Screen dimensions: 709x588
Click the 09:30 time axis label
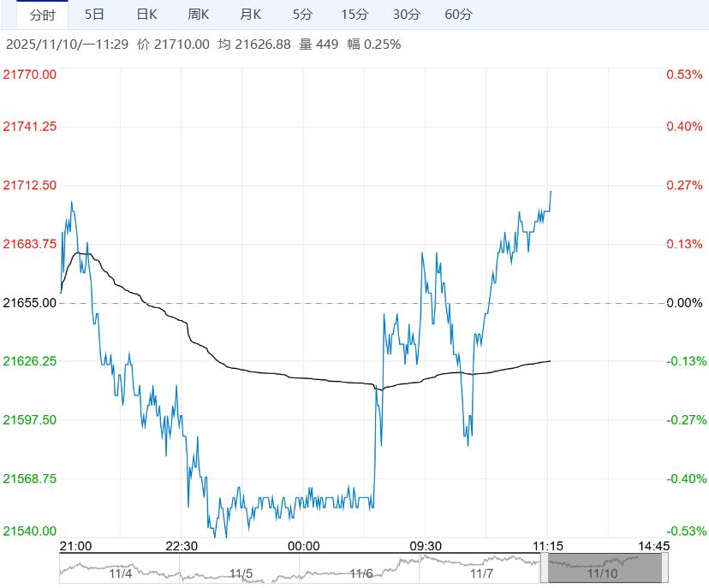click(425, 546)
